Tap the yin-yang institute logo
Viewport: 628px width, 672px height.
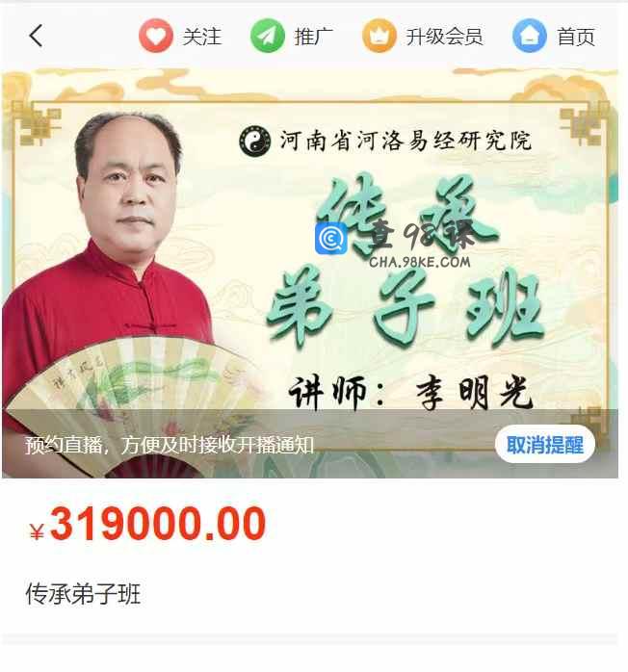click(255, 141)
